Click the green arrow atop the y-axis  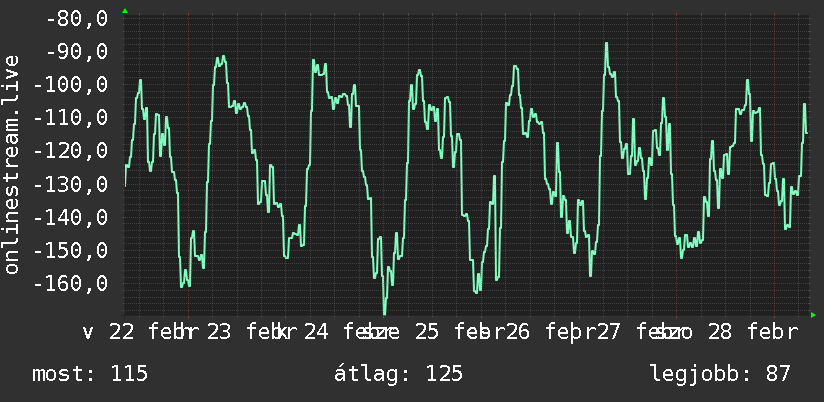[x=125, y=11]
